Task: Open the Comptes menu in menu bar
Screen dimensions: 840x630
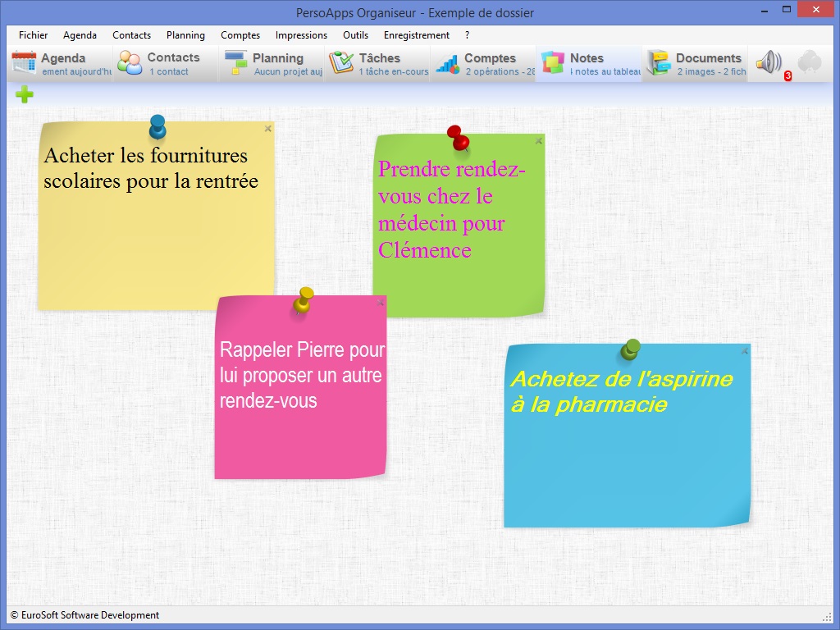Action: click(x=240, y=35)
